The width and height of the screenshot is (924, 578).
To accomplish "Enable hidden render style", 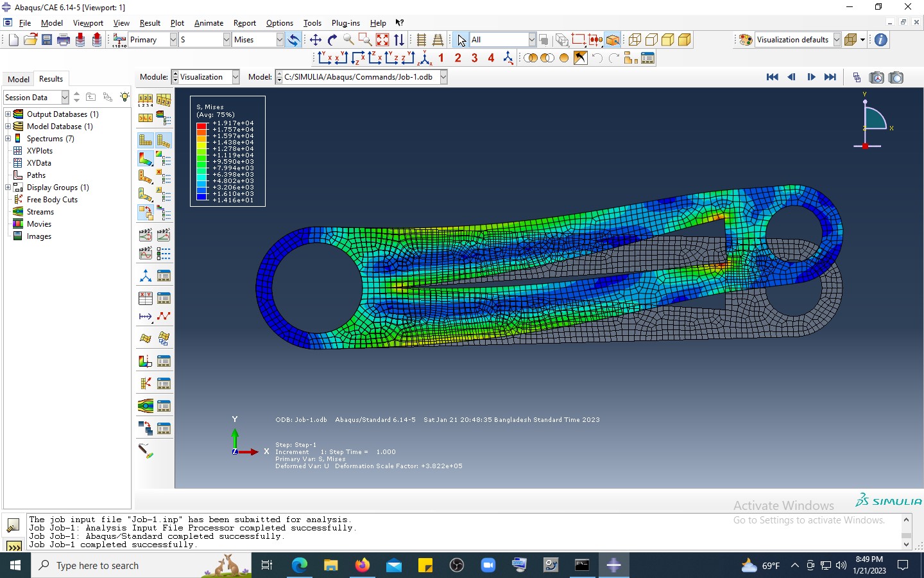I will tap(651, 40).
